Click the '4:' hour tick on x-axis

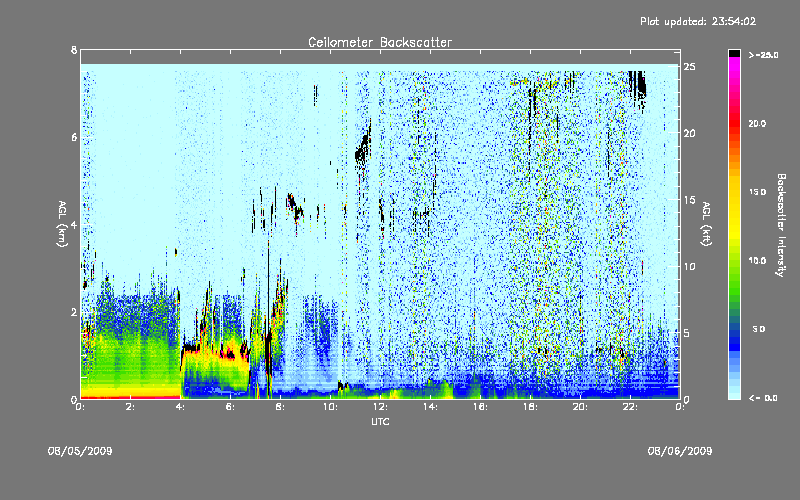[180, 407]
